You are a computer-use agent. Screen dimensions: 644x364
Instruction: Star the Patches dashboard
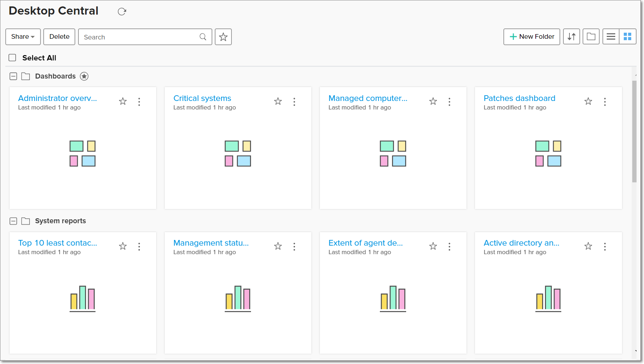(588, 102)
